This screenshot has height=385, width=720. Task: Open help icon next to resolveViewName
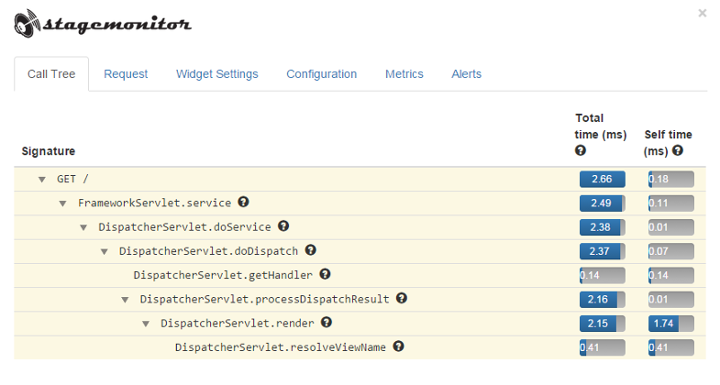coord(399,346)
